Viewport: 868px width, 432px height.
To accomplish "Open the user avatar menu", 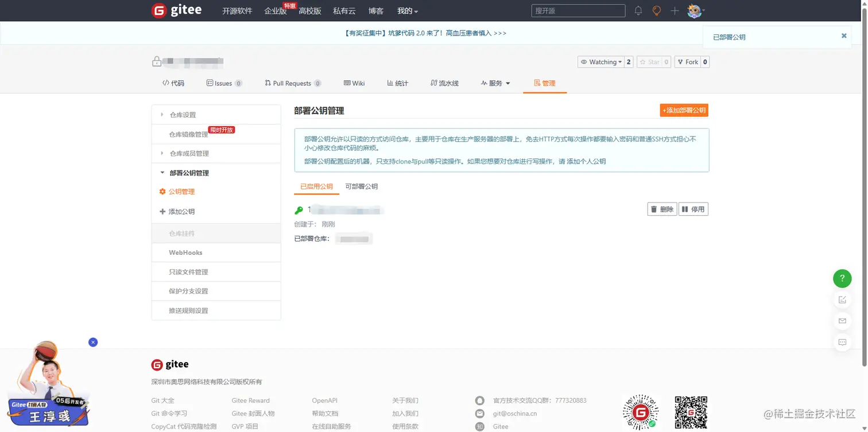I will (x=695, y=11).
